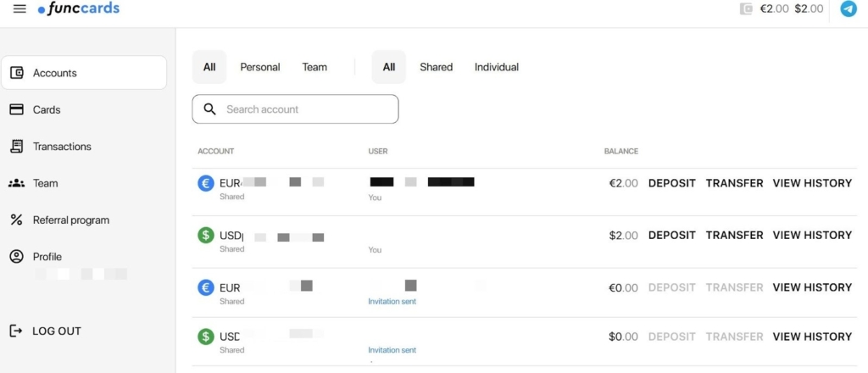868x373 pixels.
Task: Click the €2.00 balance in table
Action: pos(623,183)
